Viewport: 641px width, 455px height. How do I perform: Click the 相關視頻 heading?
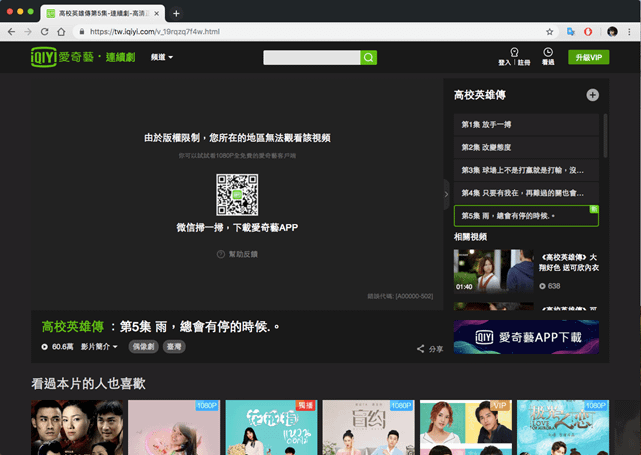pos(470,237)
